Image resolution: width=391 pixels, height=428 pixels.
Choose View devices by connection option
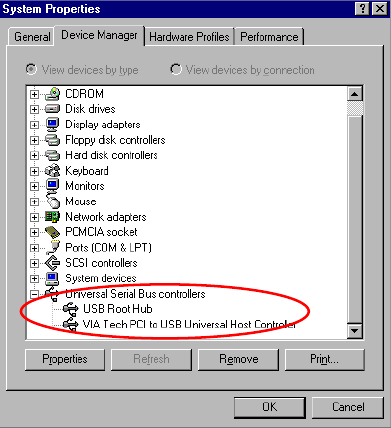(x=176, y=69)
